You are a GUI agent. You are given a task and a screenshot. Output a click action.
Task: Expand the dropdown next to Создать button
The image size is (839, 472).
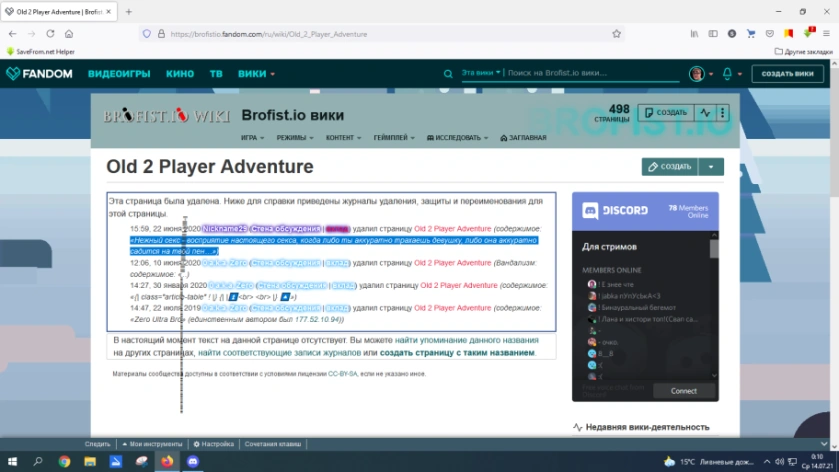coord(711,167)
